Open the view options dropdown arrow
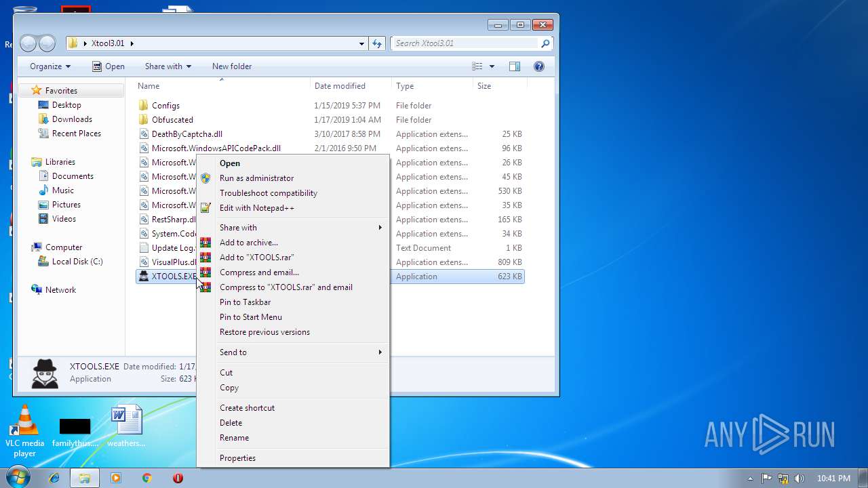The width and height of the screenshot is (868, 488). tap(492, 66)
